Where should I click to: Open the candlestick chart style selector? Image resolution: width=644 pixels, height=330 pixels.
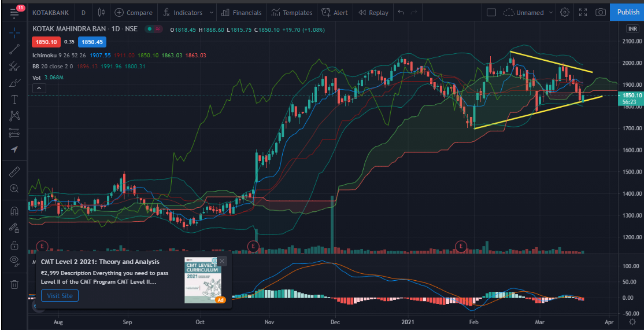(101, 12)
